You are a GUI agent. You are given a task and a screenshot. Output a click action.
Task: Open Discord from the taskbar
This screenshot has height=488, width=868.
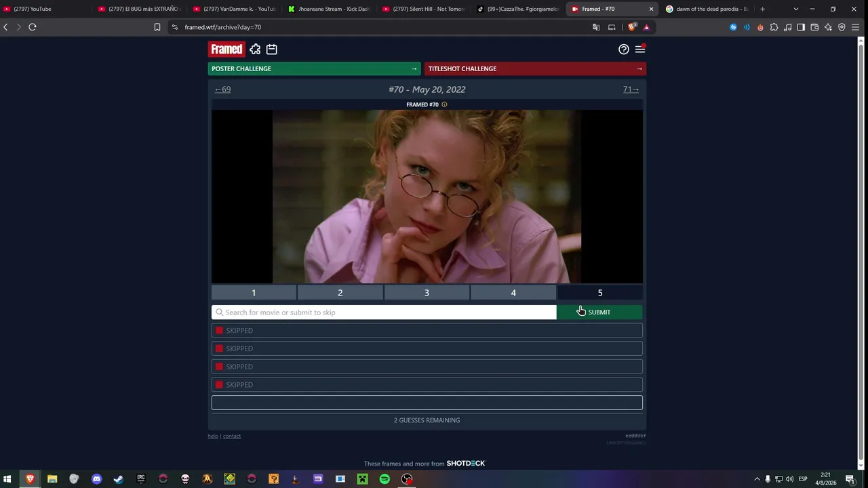point(96,479)
